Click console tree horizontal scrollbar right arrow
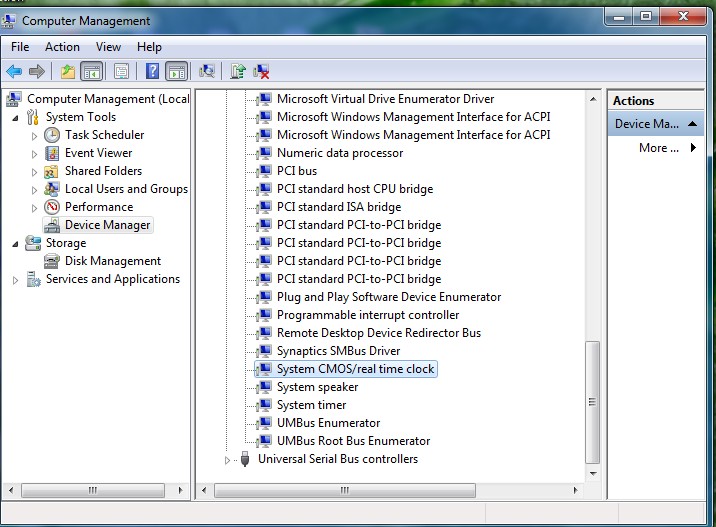The height and width of the screenshot is (527, 716). 180,490
